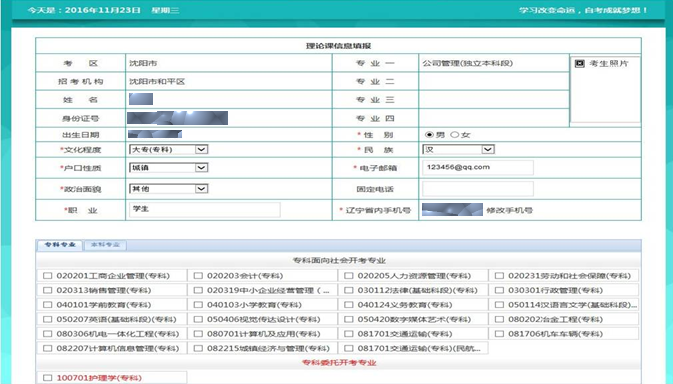The height and width of the screenshot is (384, 673).
Task: Expand the 民族 dropdown
Action: coord(458,149)
